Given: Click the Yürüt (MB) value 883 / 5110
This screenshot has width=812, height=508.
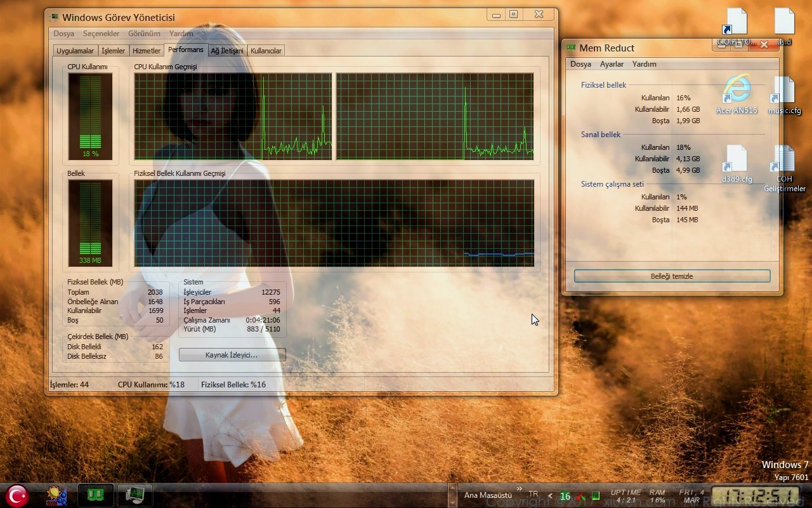Looking at the screenshot, I should (x=263, y=329).
